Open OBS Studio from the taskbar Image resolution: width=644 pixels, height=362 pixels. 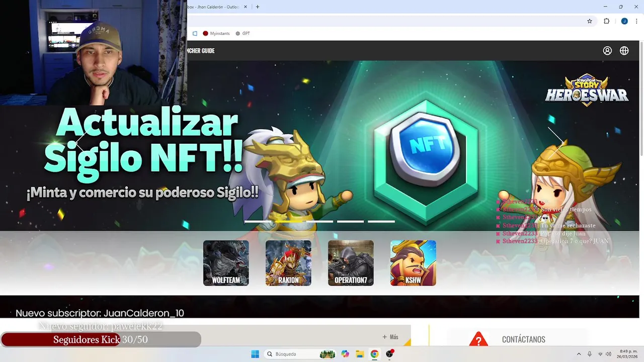tap(389, 354)
